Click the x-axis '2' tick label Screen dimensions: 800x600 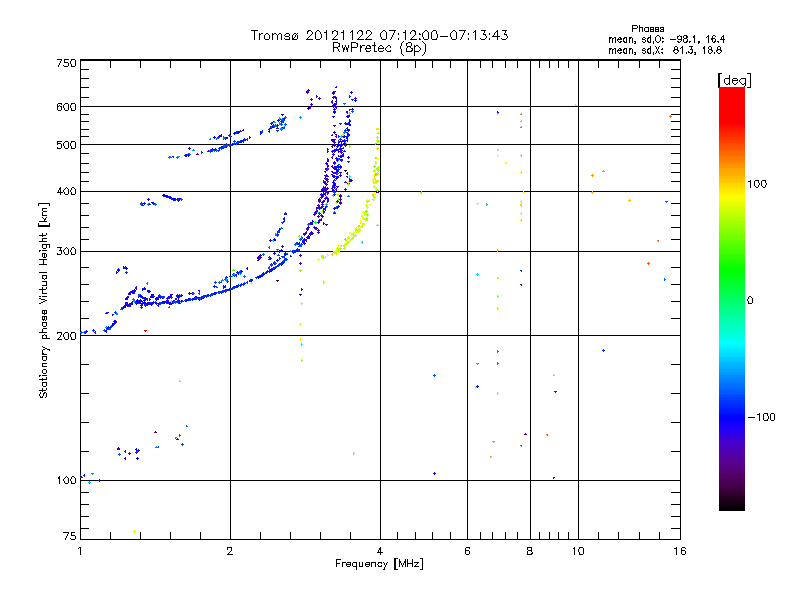(230, 551)
